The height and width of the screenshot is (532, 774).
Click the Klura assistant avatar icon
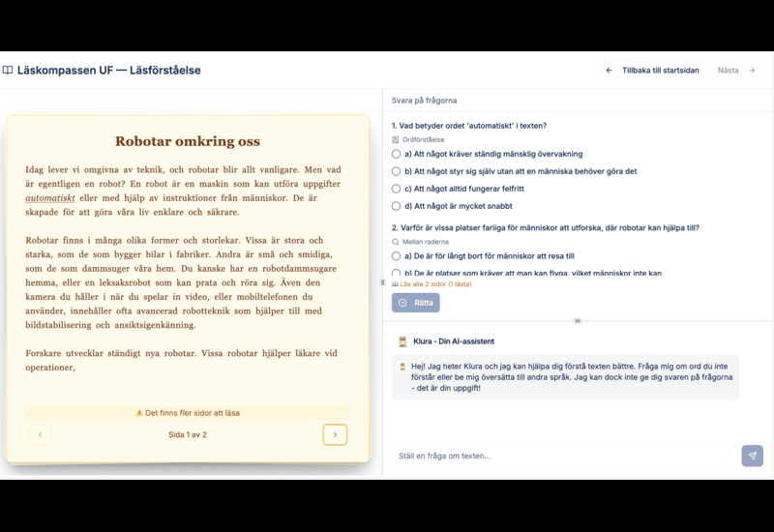pos(402,341)
